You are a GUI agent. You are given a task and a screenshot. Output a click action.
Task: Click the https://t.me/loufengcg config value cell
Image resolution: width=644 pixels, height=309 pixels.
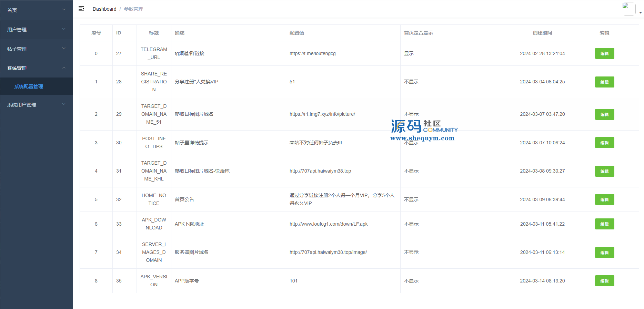(x=312, y=53)
